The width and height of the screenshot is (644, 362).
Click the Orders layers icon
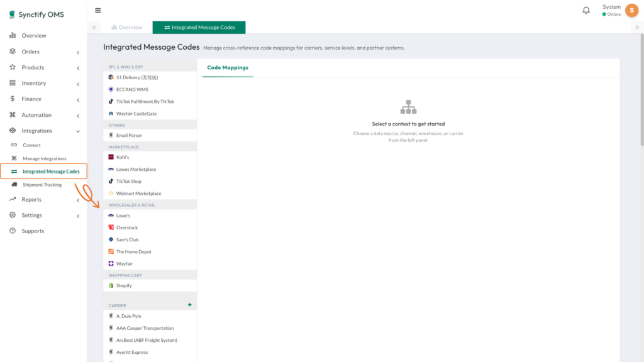[13, 52]
